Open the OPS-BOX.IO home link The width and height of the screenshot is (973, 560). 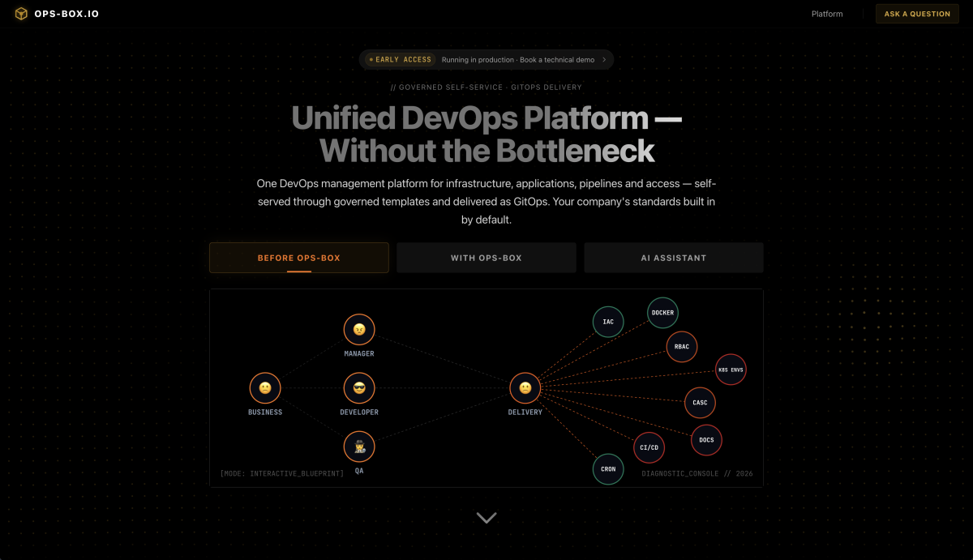click(x=57, y=14)
